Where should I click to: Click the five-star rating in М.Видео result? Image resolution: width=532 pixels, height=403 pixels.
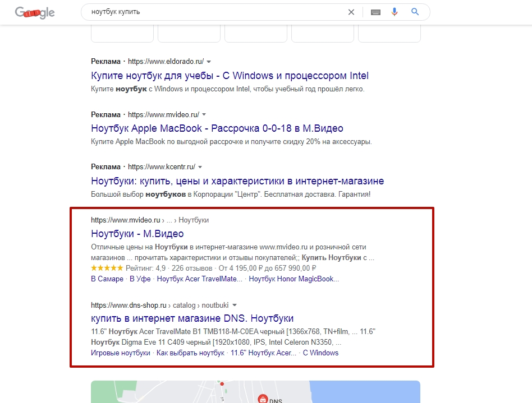tap(107, 268)
